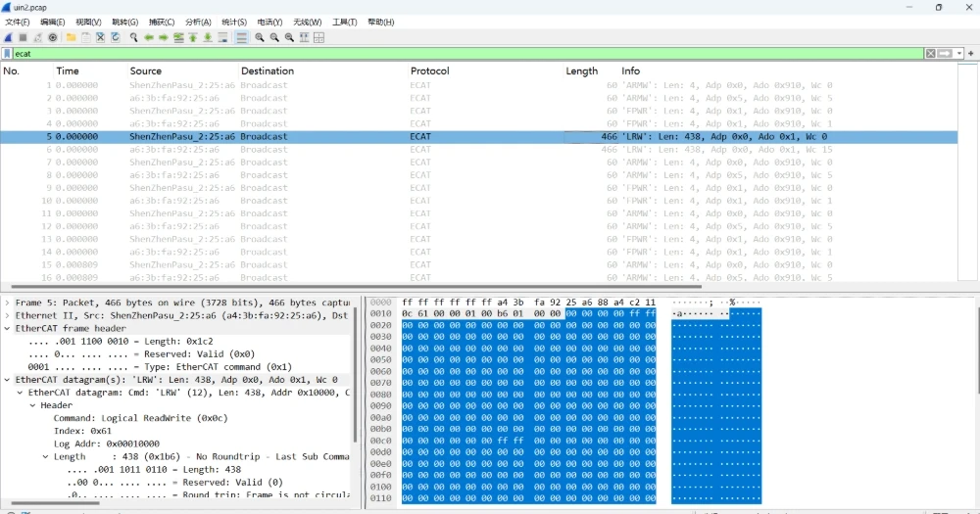980x514 pixels.
Task: Collapse EtherCAT datagram Cmd 'LRW' (12) node
Action: [20, 393]
